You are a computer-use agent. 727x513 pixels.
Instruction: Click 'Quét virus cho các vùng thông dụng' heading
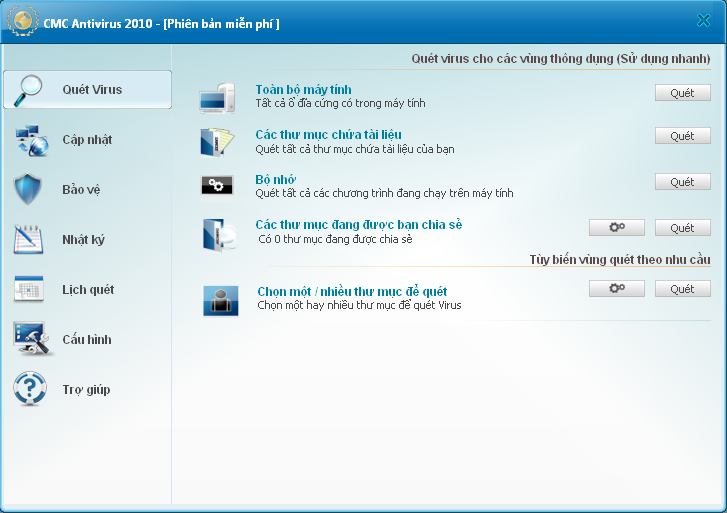point(561,59)
